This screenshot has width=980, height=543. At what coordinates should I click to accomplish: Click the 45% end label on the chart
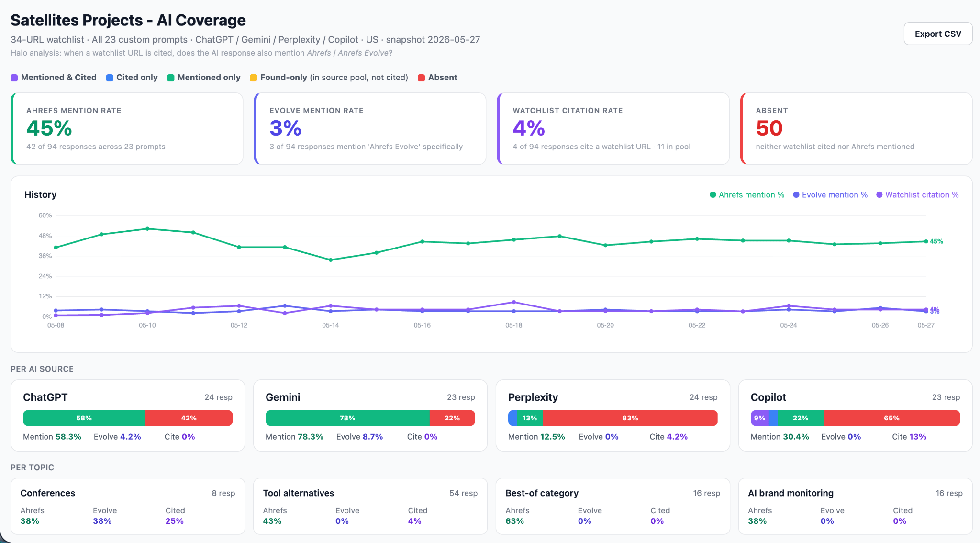(936, 241)
